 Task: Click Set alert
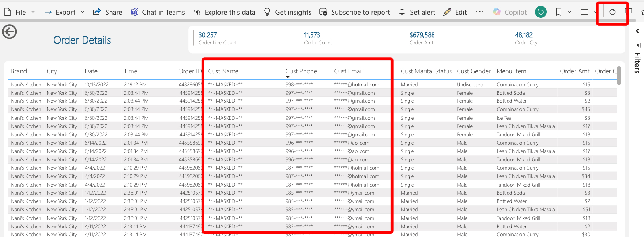pos(417,12)
